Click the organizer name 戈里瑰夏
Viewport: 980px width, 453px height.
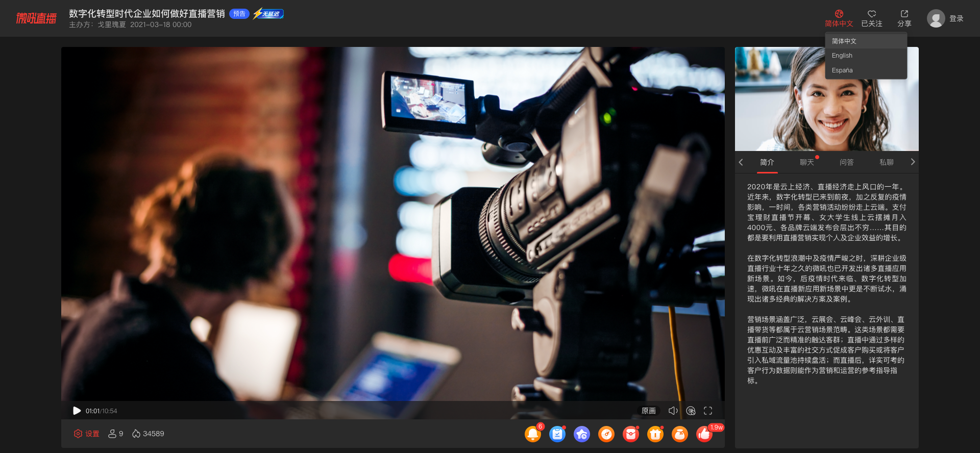112,24
